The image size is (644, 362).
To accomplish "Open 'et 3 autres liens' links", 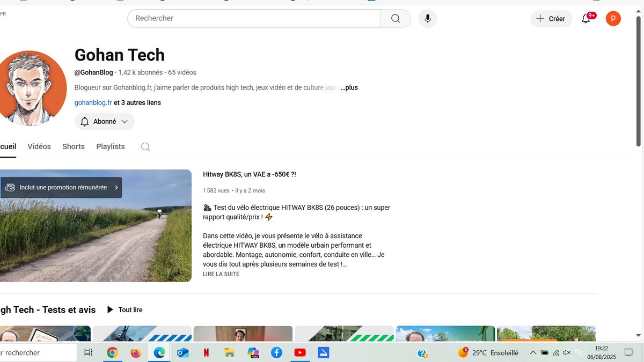I will (x=137, y=102).
